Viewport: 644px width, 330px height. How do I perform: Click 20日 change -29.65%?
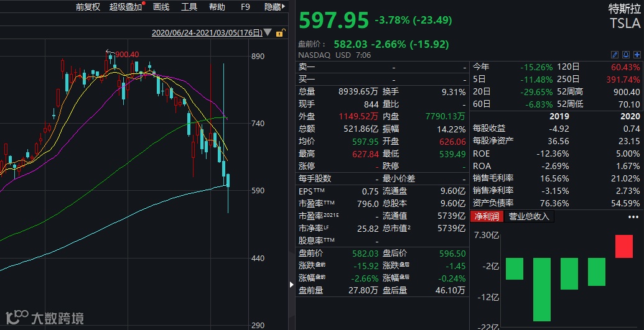click(x=536, y=92)
